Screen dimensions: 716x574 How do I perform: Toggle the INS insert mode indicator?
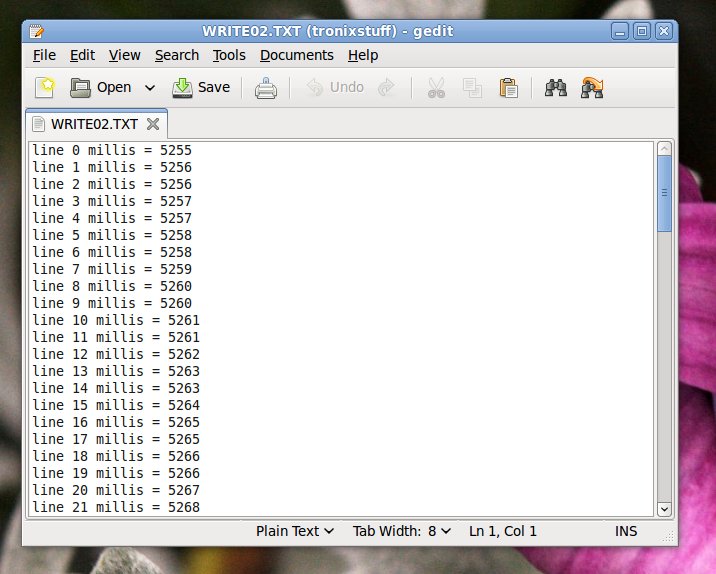coord(626,531)
